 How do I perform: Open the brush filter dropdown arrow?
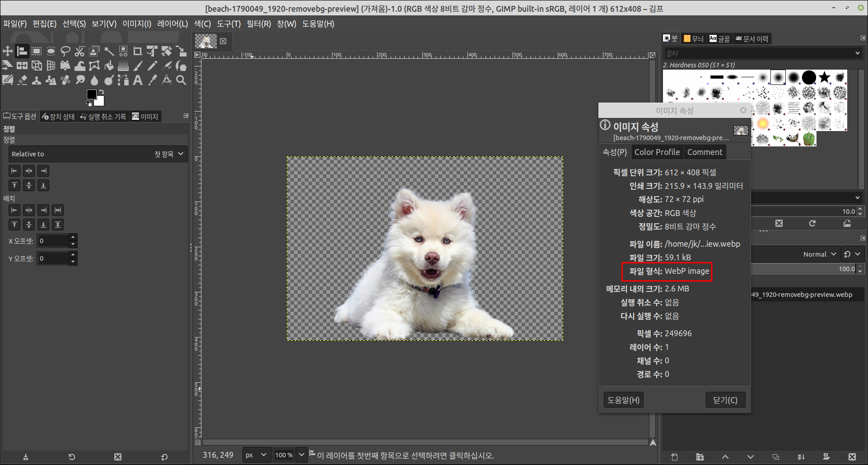pos(857,53)
